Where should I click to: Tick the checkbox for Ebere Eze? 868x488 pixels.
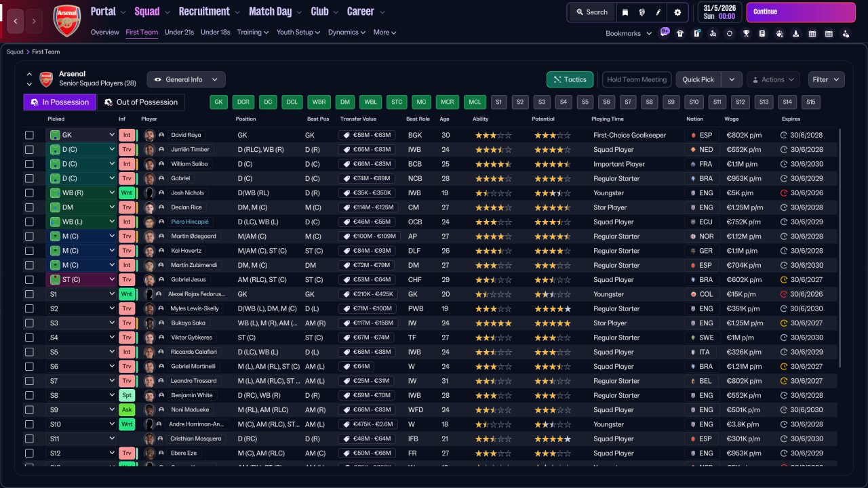click(29, 453)
